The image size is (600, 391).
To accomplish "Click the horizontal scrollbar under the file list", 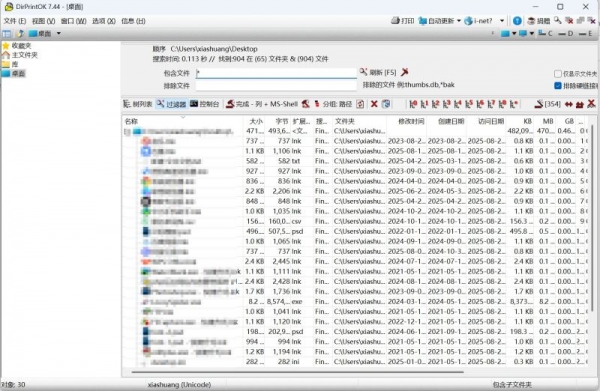I will (x=297, y=371).
